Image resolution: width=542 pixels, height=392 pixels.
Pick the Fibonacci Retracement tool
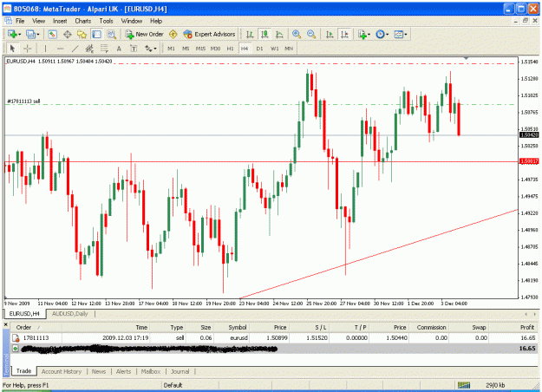104,49
